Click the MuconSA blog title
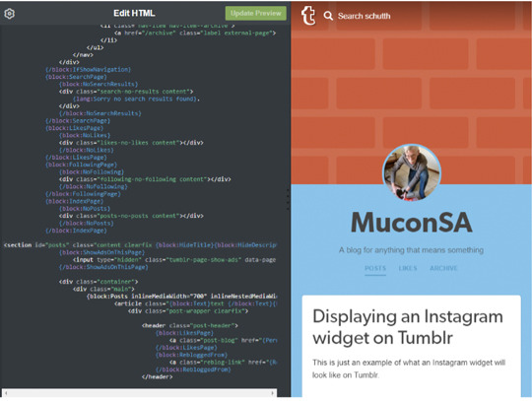The width and height of the screenshot is (532, 401). click(x=411, y=223)
